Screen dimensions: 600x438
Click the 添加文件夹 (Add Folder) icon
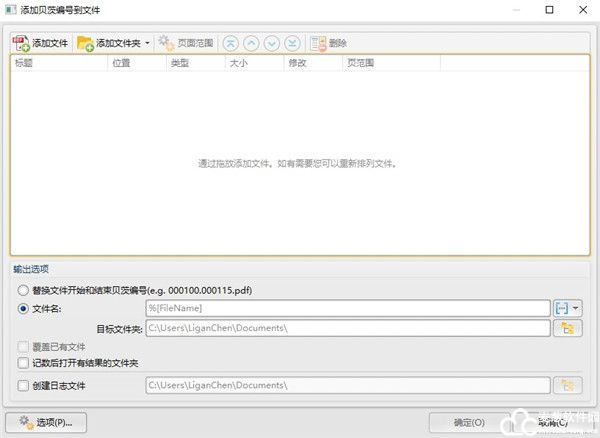[x=85, y=44]
